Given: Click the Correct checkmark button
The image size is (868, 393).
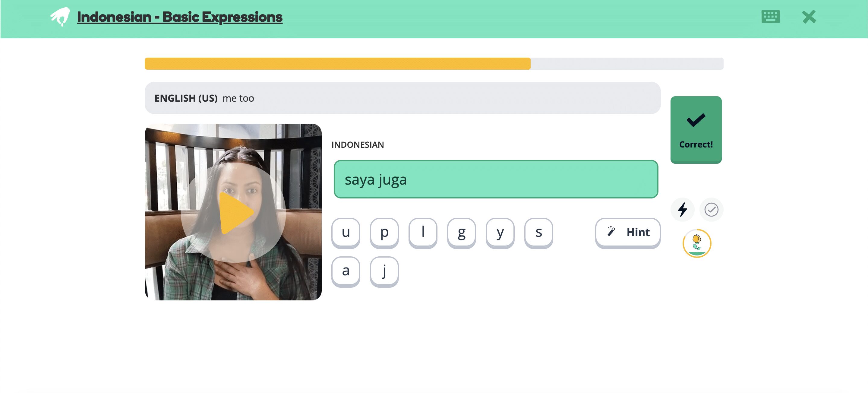Looking at the screenshot, I should point(696,129).
